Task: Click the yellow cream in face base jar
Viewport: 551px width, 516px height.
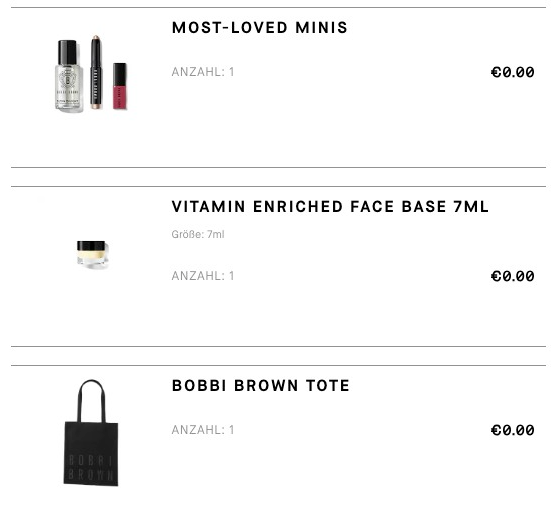Action: coord(91,255)
